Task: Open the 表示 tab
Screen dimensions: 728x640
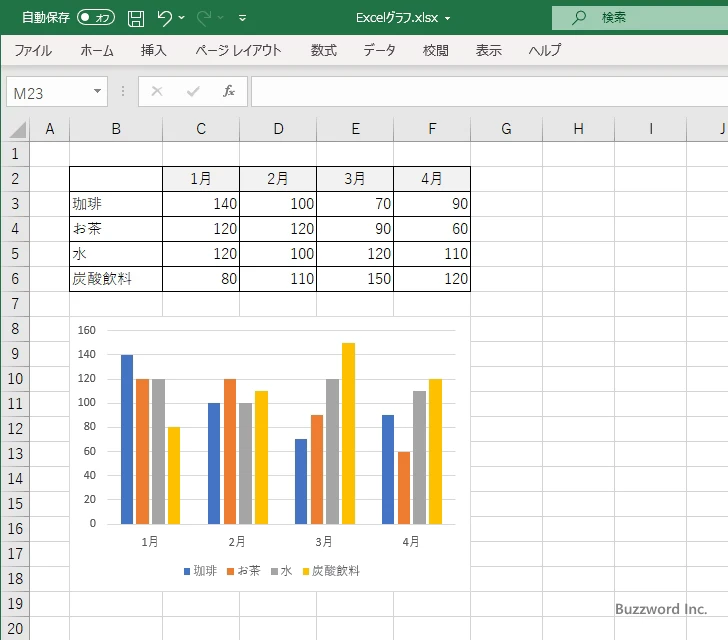Action: pos(488,50)
